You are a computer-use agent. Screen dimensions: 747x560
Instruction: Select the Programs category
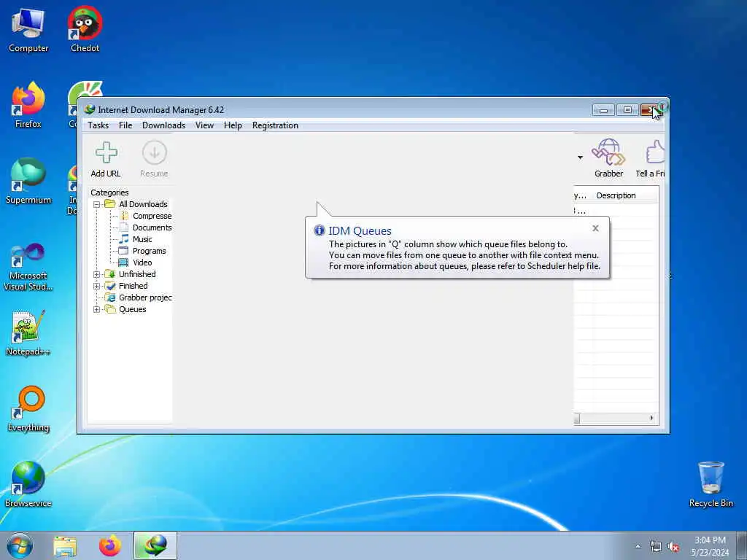click(149, 251)
